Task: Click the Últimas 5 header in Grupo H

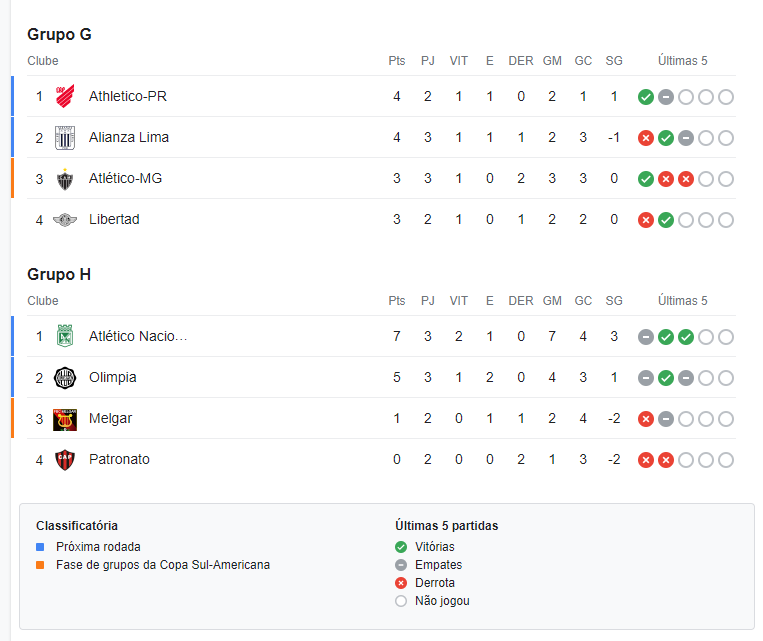Action: pos(683,301)
